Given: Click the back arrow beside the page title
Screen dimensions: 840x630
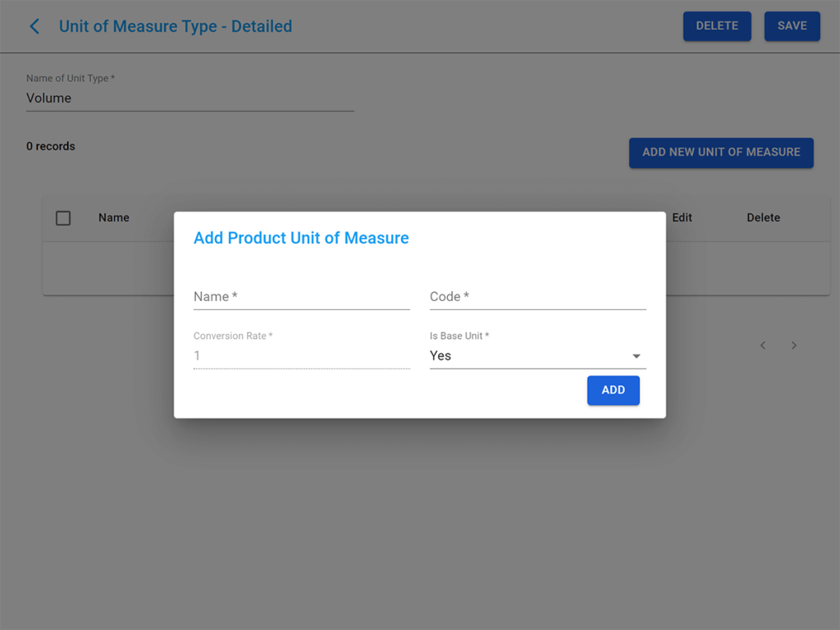Looking at the screenshot, I should coord(34,26).
